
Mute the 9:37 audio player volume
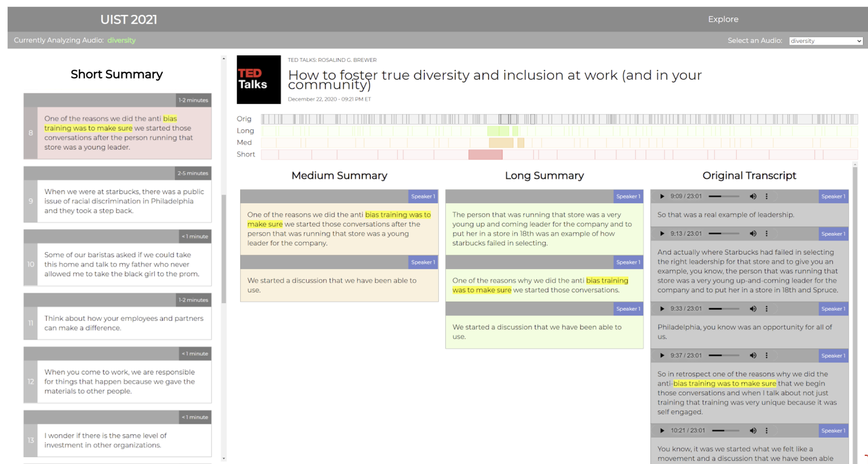pos(753,355)
